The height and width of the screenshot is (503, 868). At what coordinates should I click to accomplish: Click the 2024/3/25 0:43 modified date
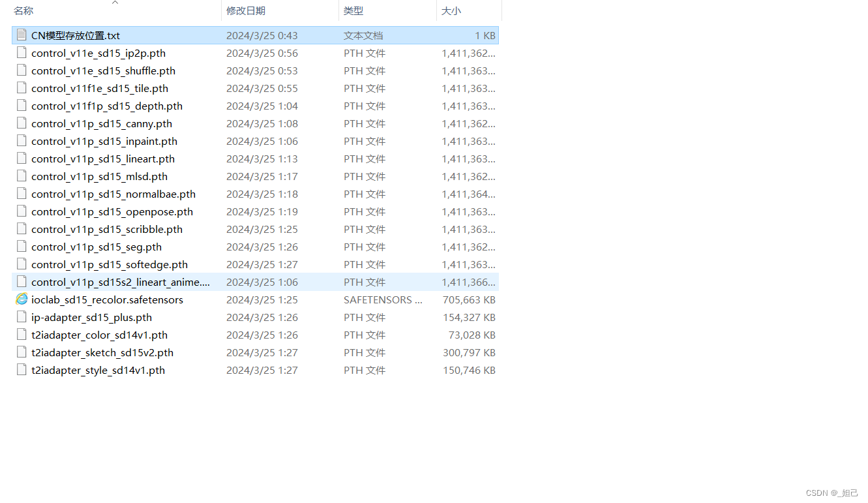pos(262,35)
